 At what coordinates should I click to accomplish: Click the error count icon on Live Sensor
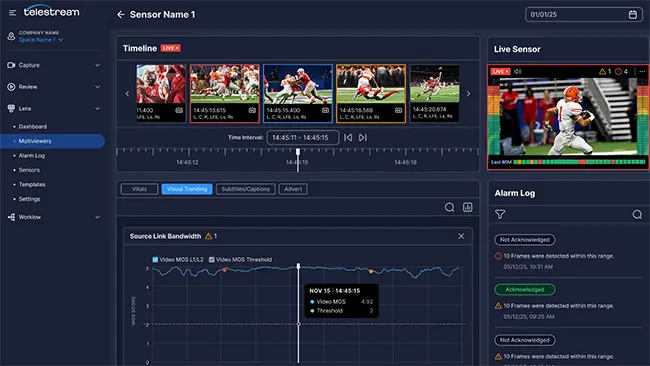[618, 72]
